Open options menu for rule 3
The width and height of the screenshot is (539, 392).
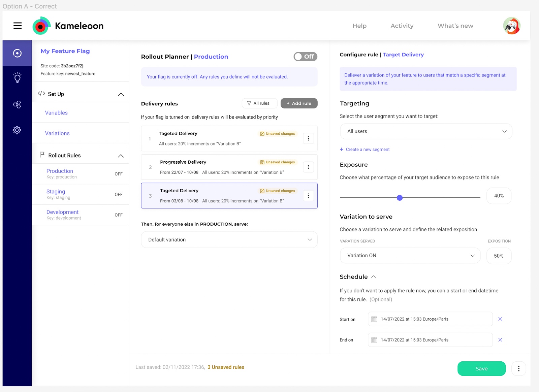[x=308, y=196]
